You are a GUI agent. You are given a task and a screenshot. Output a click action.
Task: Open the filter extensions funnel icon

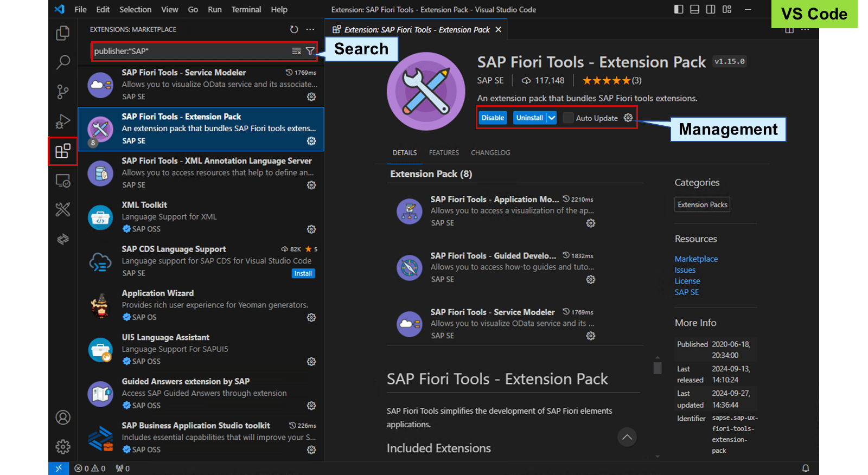pyautogui.click(x=310, y=51)
